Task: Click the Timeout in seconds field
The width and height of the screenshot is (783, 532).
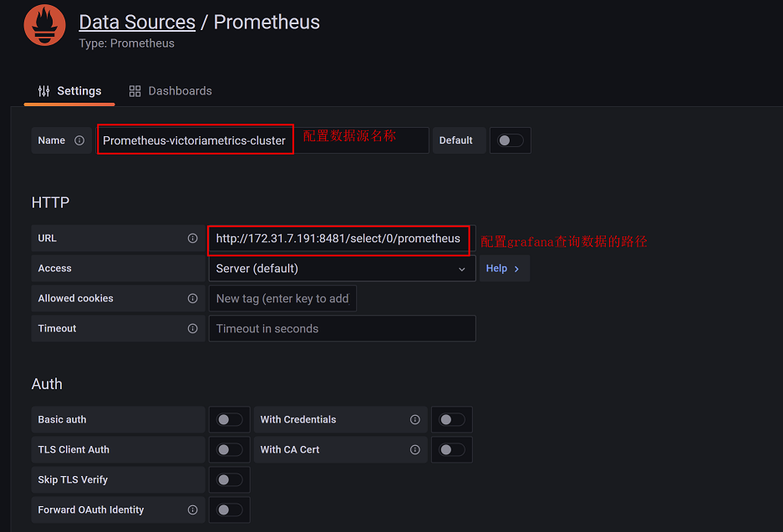Action: (342, 328)
